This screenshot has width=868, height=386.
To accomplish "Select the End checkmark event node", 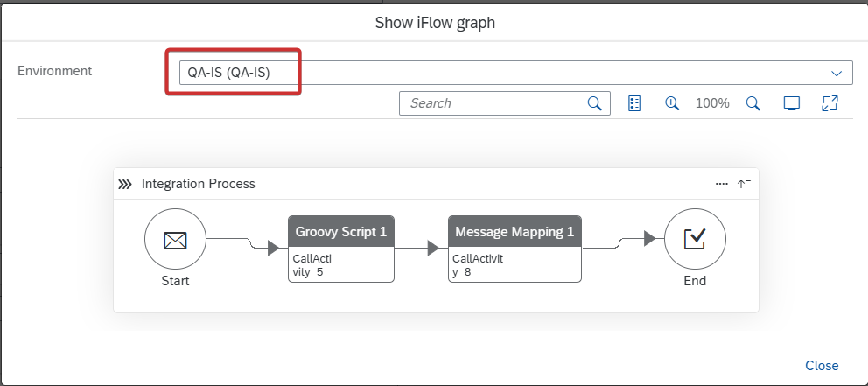I will pos(695,239).
